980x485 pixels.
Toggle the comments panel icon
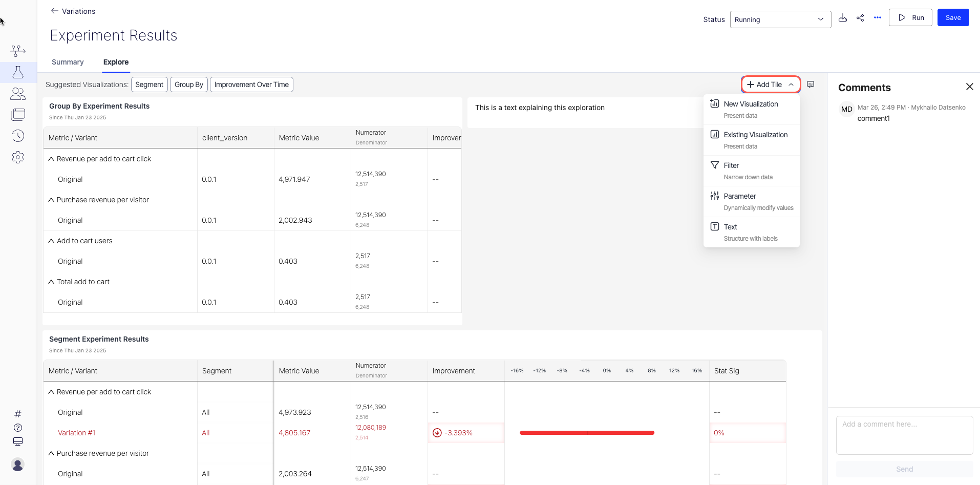pos(811,85)
